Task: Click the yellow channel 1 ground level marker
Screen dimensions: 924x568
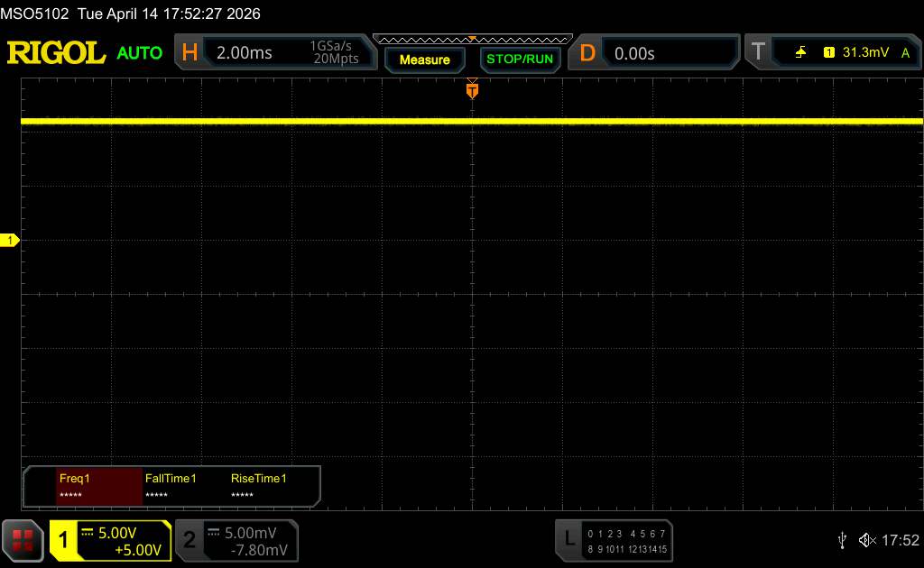Action: tap(11, 240)
